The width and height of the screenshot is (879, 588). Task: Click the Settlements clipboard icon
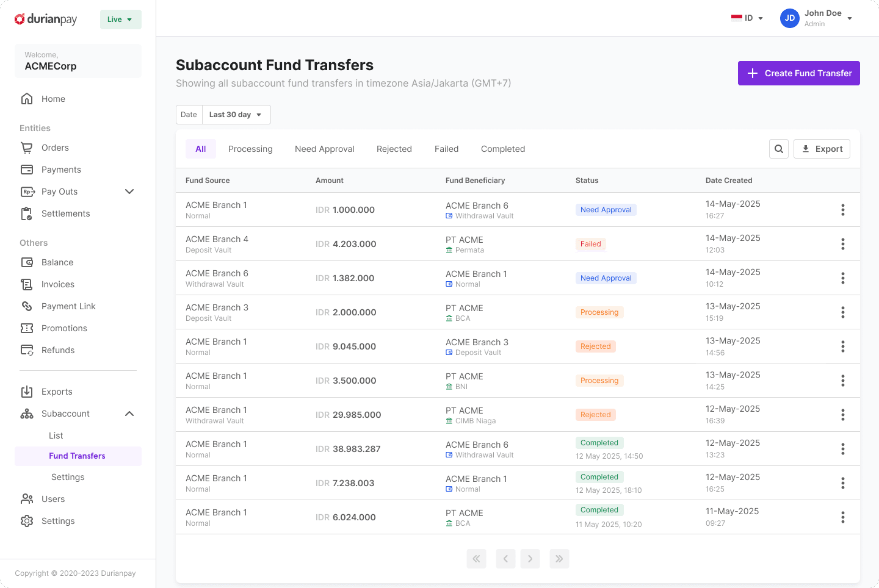click(27, 213)
